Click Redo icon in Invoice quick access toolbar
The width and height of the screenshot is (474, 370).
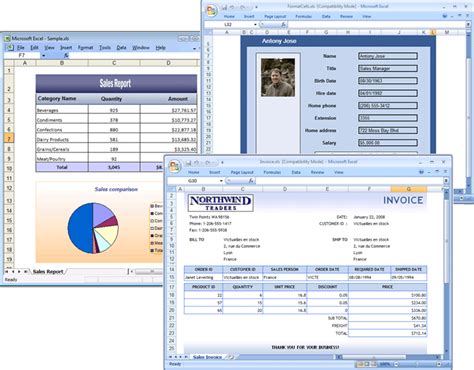(x=209, y=162)
